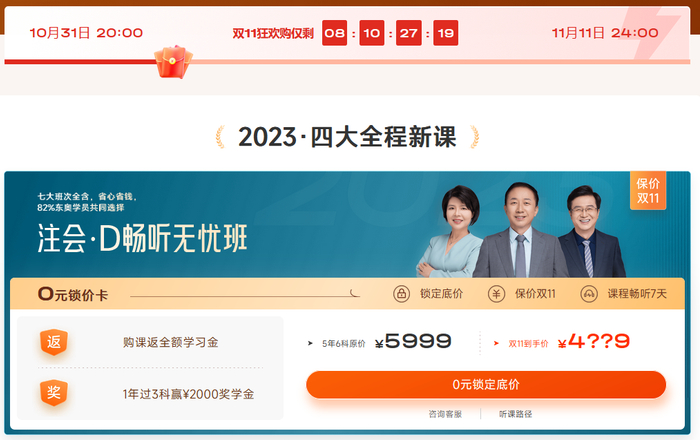Click the orange 返 shield badge
The image size is (700, 440).
pyautogui.click(x=54, y=342)
